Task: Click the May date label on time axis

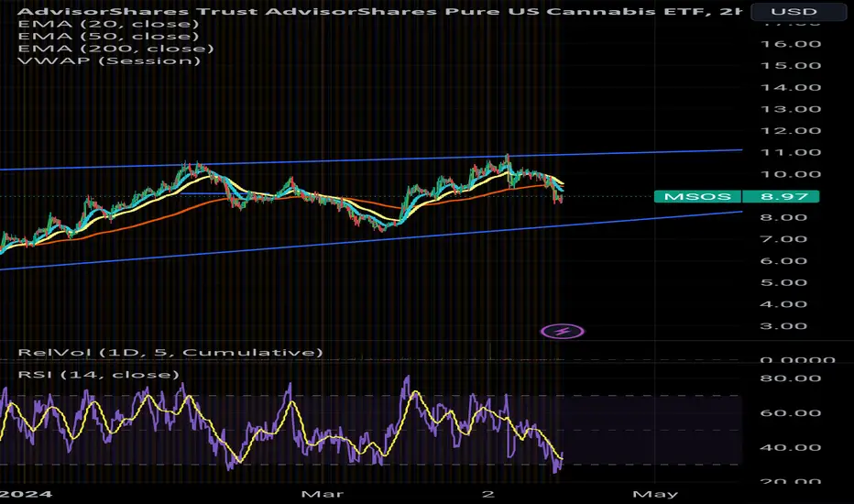Action: point(655,494)
